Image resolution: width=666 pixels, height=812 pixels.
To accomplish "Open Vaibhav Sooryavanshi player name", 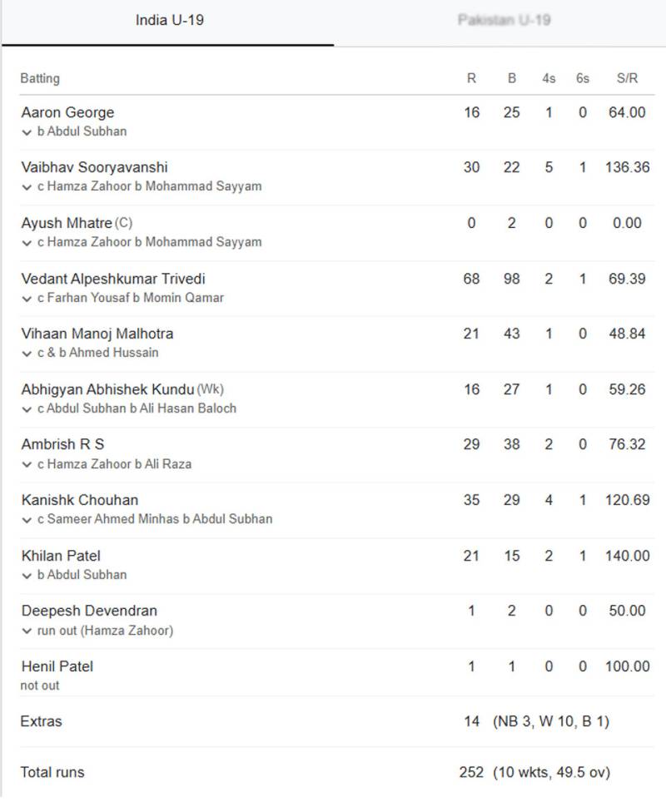I will coord(94,167).
